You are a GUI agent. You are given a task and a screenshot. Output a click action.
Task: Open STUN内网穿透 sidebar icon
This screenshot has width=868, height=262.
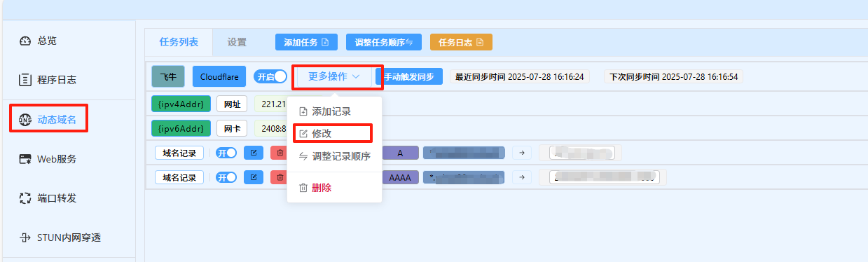25,237
